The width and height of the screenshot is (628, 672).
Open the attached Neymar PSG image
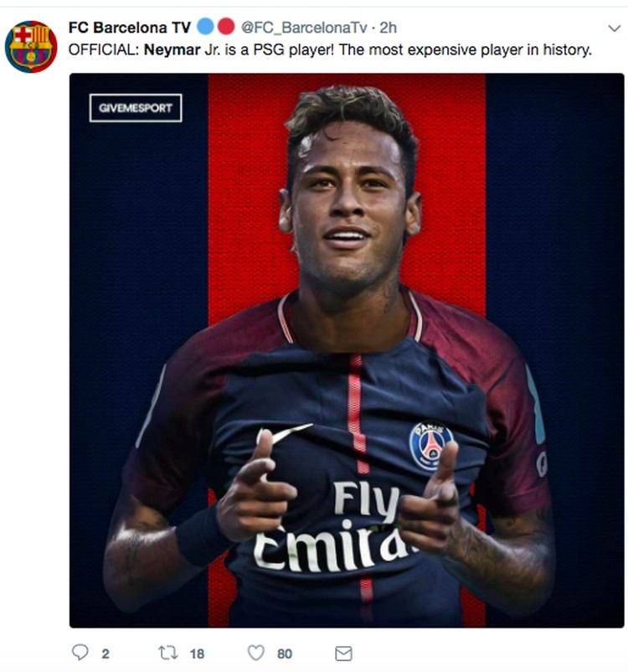click(x=347, y=350)
